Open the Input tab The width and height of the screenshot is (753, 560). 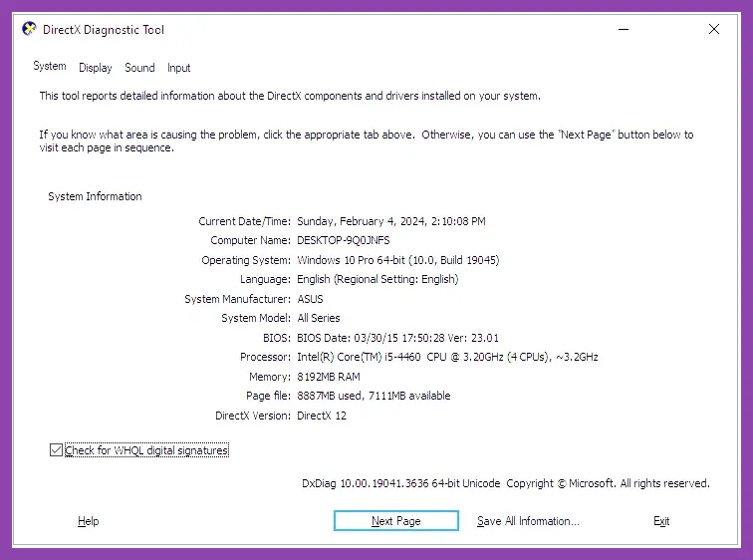(x=178, y=68)
